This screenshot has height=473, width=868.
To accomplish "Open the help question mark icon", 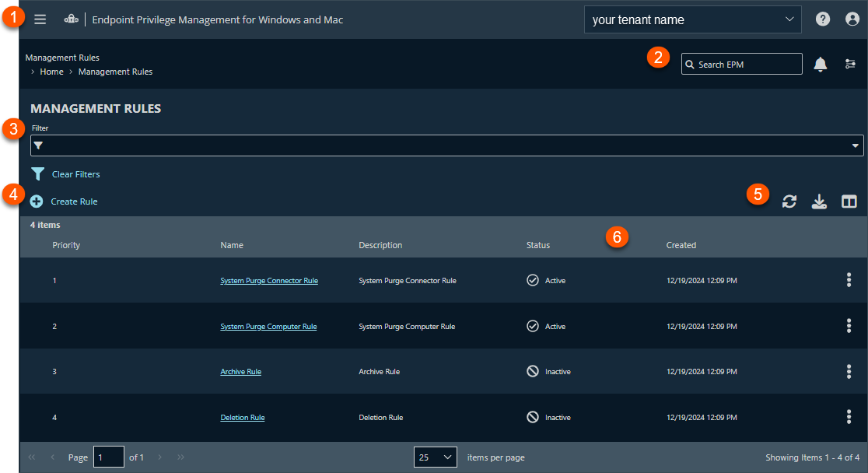I will pos(823,19).
